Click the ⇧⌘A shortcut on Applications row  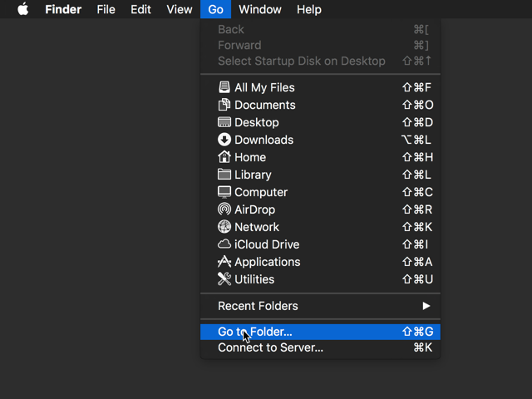tap(417, 262)
